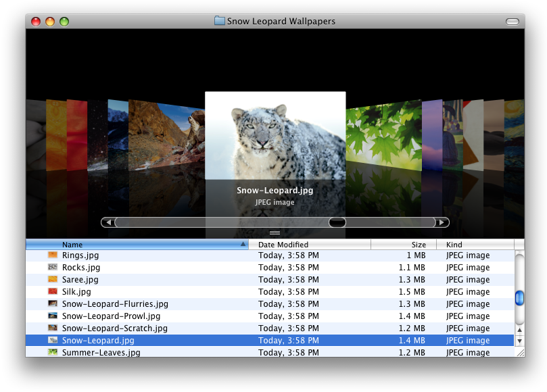Click the Summer-Leaves.jpg file icon
547x392 pixels.
tap(53, 353)
